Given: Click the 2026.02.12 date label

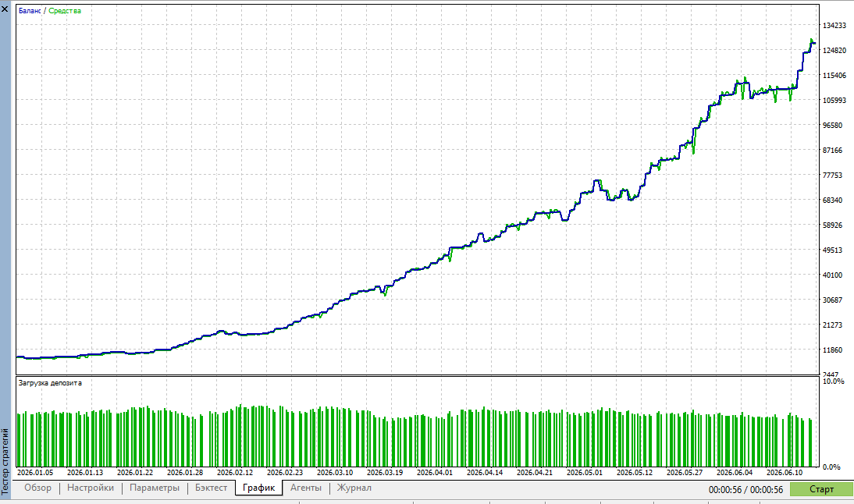Looking at the screenshot, I should click(235, 473).
